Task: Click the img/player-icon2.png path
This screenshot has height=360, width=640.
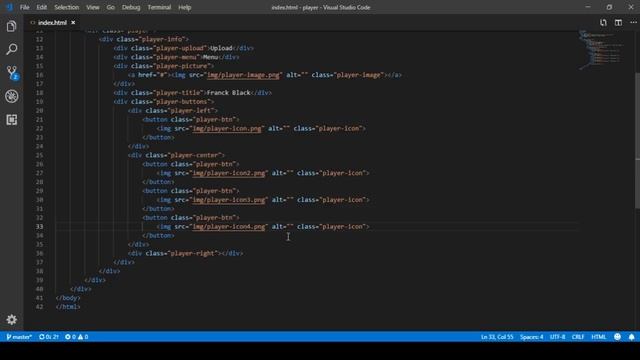Action: click(229, 173)
